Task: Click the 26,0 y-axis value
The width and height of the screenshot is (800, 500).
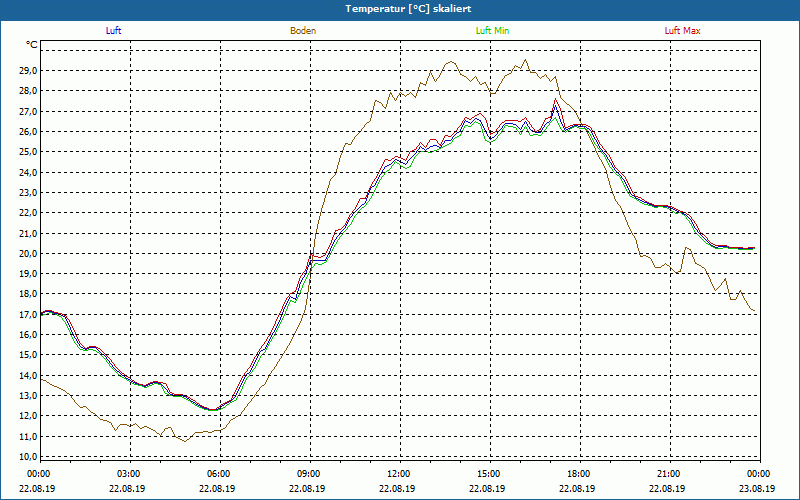Action: pyautogui.click(x=28, y=132)
